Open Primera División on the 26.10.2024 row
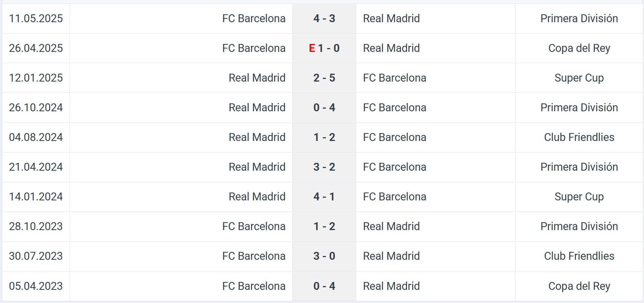This screenshot has height=303, width=644. (x=579, y=108)
